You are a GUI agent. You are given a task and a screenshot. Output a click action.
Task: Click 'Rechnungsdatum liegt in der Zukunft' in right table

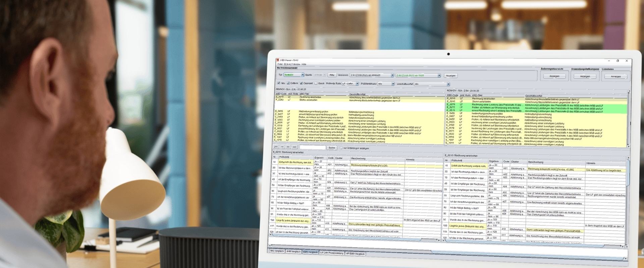point(547,175)
